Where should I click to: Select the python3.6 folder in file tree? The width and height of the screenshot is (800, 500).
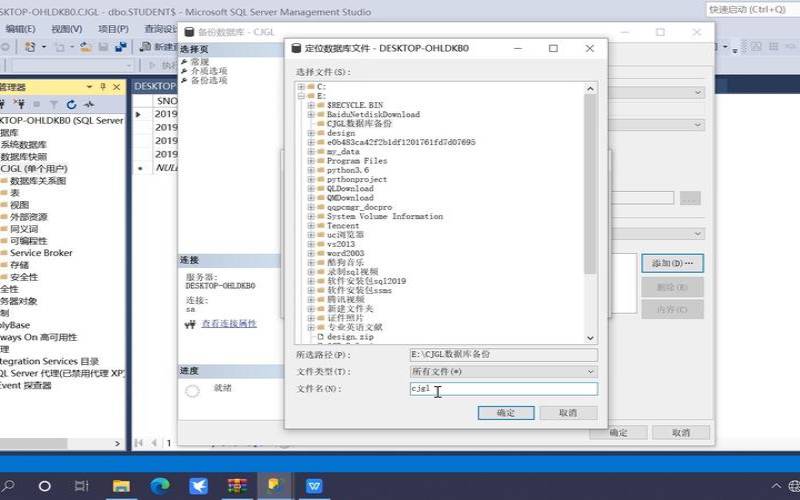click(x=347, y=170)
